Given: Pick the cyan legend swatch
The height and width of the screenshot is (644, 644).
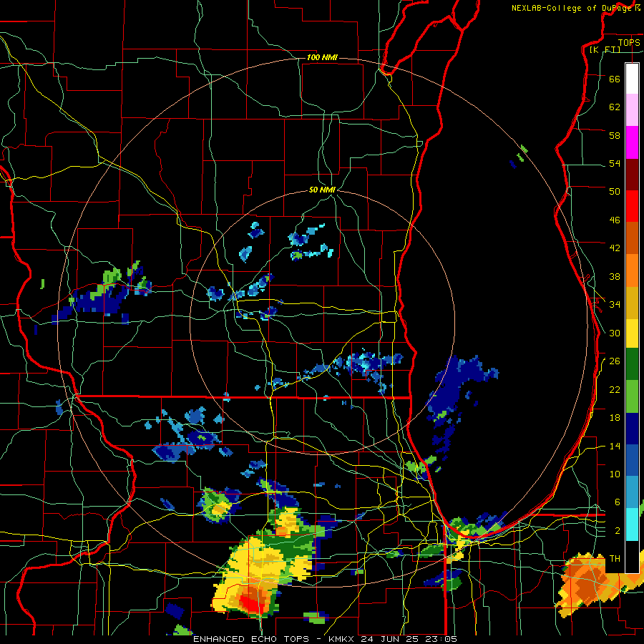Looking at the screenshot, I should click(x=632, y=525).
